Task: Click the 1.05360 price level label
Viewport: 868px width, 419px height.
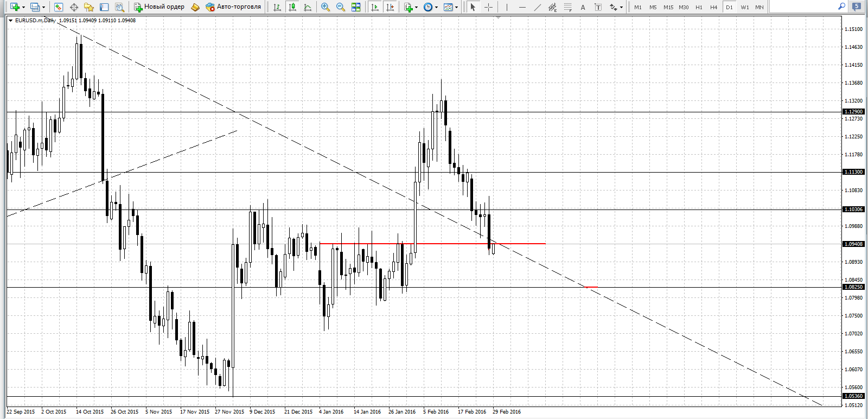Action: 853,396
